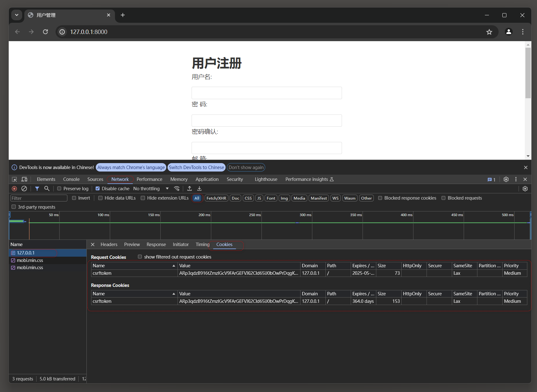Screen dimensions: 537x392
Task: Click the page vertical scrollbar thumb
Action: [528, 73]
